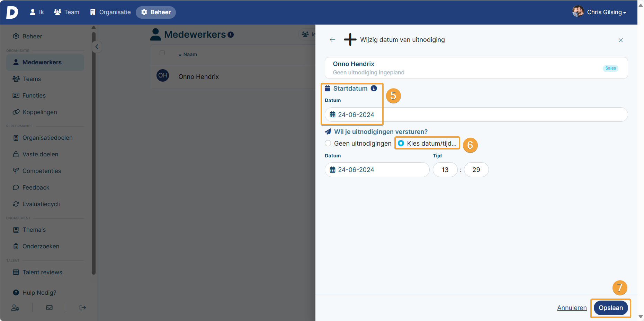
Task: Click the Opslaan button
Action: (611, 308)
